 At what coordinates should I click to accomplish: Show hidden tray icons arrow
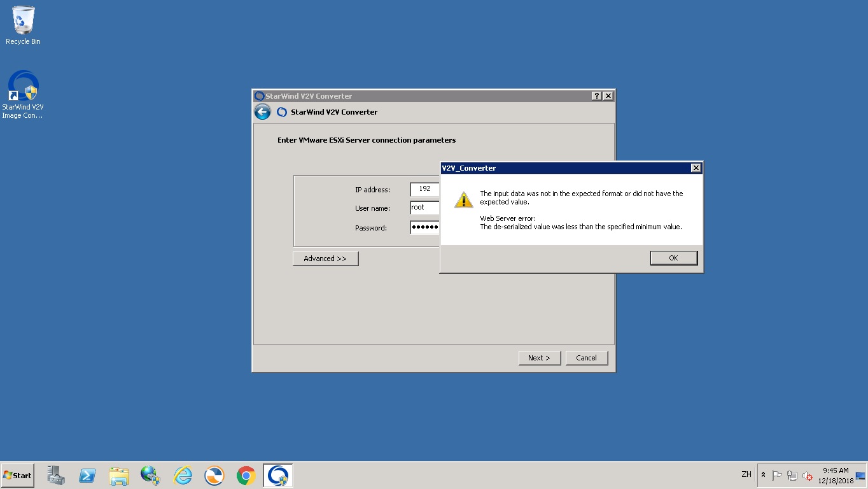pyautogui.click(x=764, y=476)
